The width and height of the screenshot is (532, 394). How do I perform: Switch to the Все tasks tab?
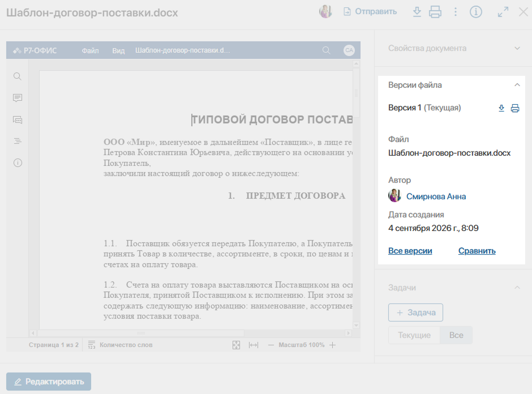point(456,335)
